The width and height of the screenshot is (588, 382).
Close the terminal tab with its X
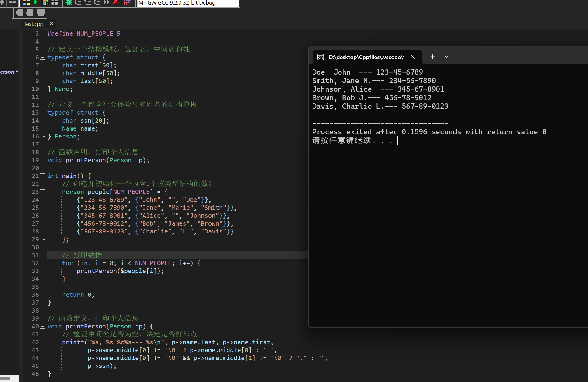coord(413,57)
